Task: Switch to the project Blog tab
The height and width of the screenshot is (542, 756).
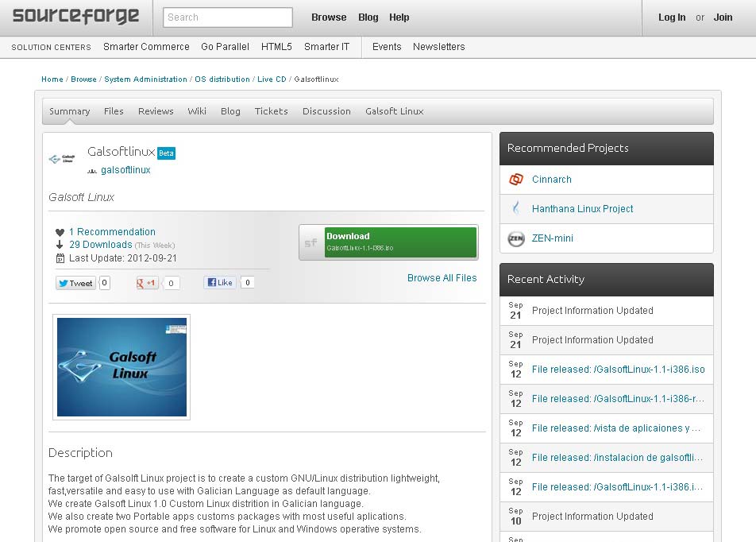Action: pyautogui.click(x=230, y=111)
